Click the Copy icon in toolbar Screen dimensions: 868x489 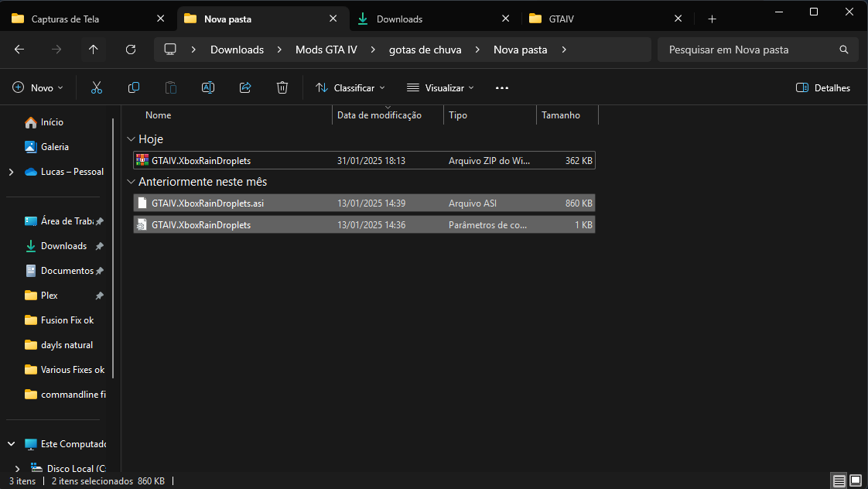click(133, 87)
